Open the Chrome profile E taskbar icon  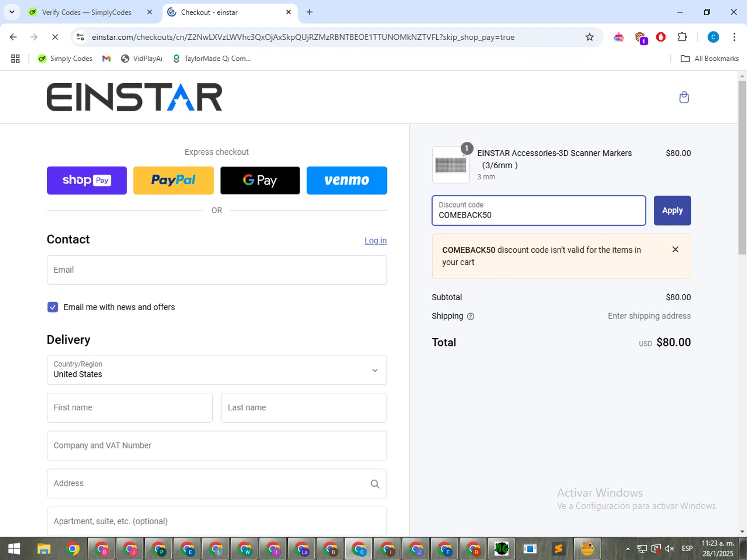click(188, 549)
